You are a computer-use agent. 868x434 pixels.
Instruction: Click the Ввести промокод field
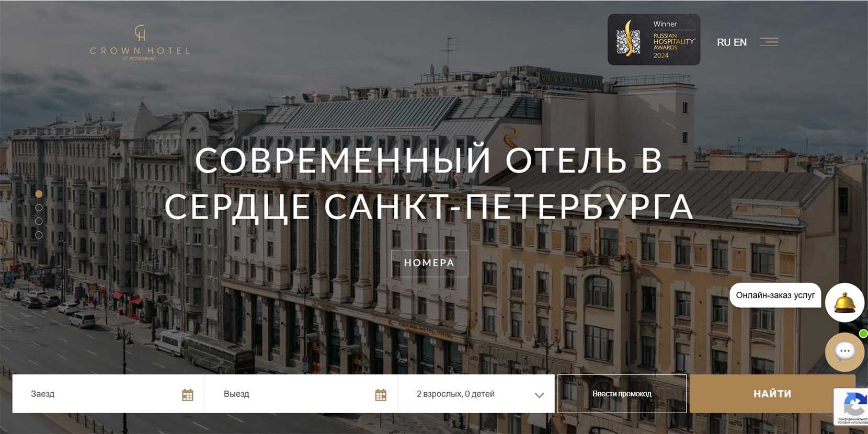622,394
